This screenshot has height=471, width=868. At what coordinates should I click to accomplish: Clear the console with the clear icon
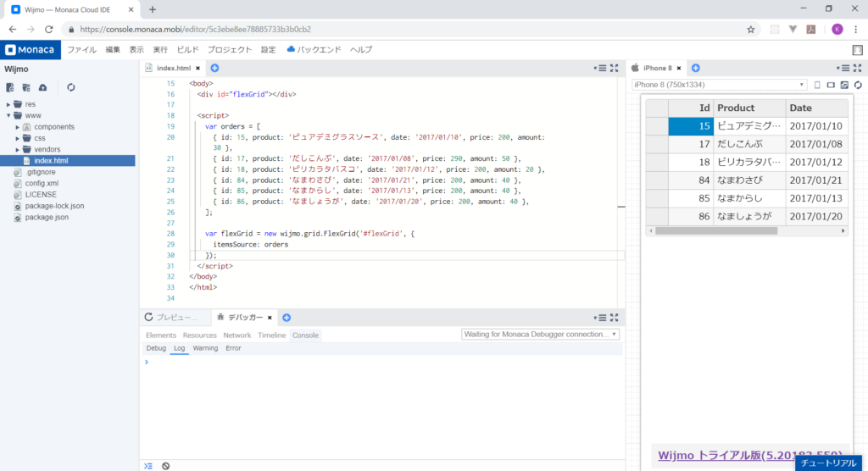[x=165, y=466]
